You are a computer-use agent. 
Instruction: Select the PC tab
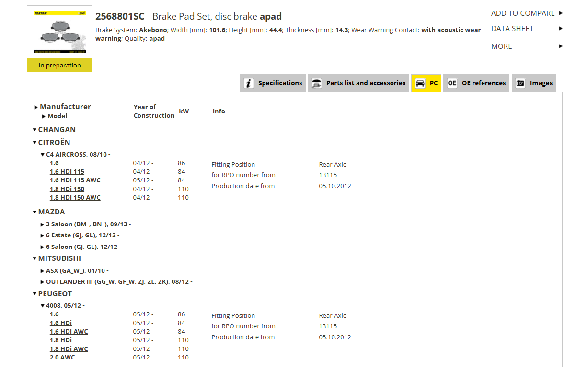[426, 83]
